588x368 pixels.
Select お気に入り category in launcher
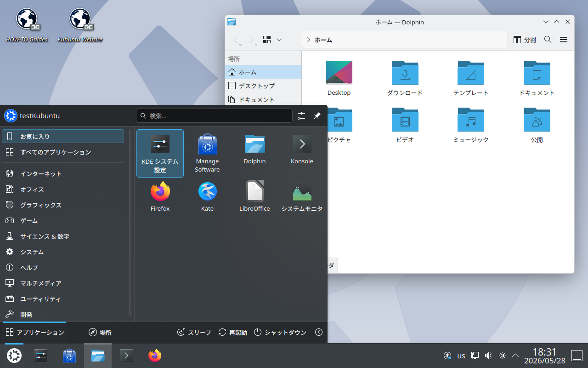pos(63,136)
